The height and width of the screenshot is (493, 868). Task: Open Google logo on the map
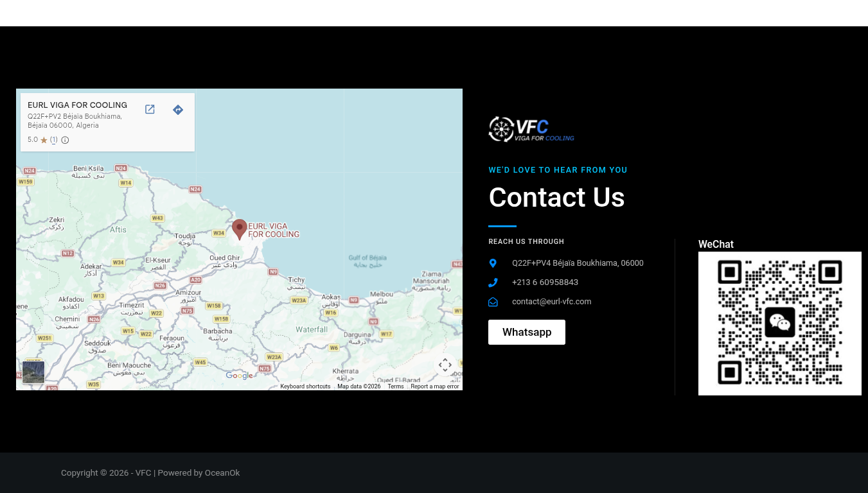[239, 376]
